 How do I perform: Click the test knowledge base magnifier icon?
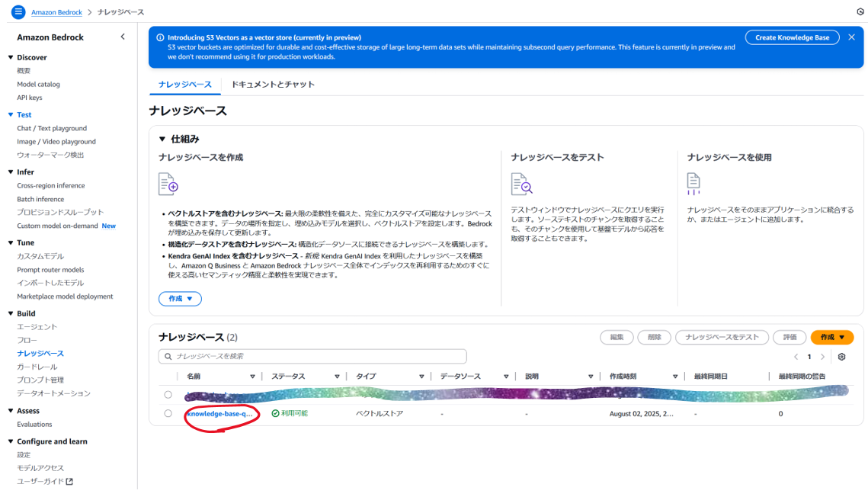(521, 184)
